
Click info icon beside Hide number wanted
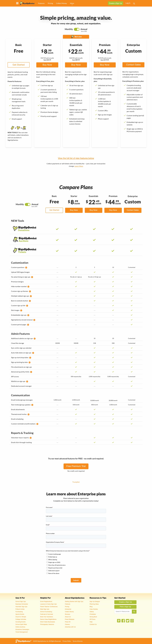(x=28, y=287)
